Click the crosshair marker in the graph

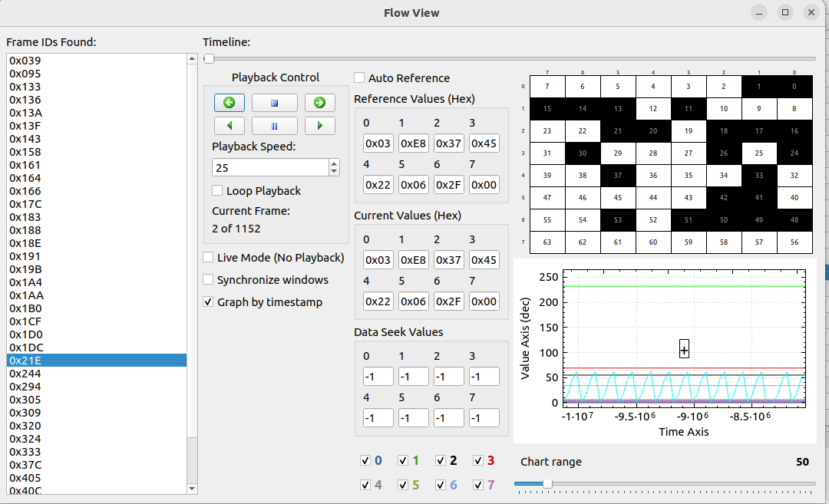[684, 349]
